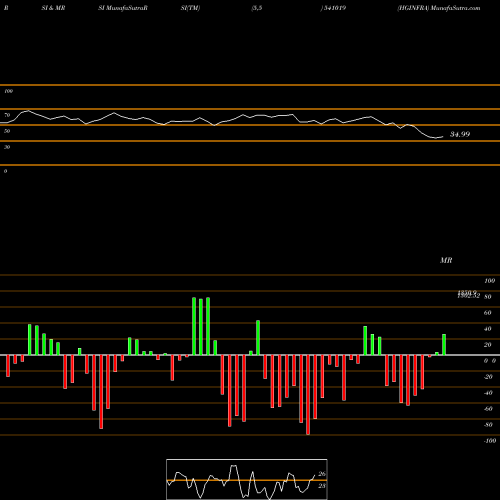Click the end point of the RSI line
The image size is (500, 500).
[x=443, y=136]
